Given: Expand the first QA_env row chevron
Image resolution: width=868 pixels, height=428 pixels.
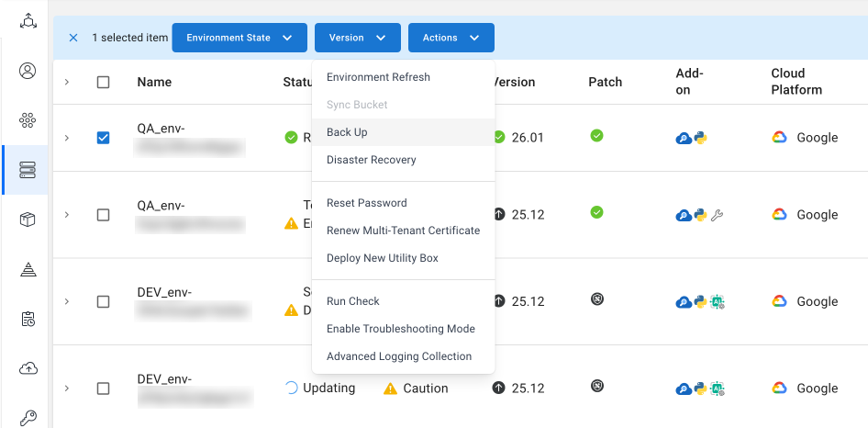Looking at the screenshot, I should coord(66,138).
